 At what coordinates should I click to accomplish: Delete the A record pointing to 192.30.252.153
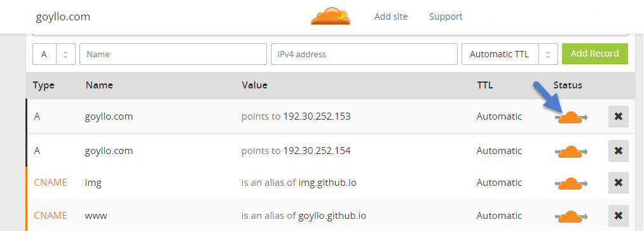click(x=618, y=116)
